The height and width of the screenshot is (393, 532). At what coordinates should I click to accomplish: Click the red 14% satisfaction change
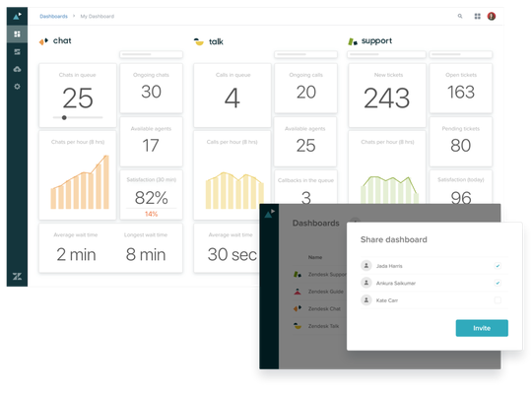pos(152,214)
